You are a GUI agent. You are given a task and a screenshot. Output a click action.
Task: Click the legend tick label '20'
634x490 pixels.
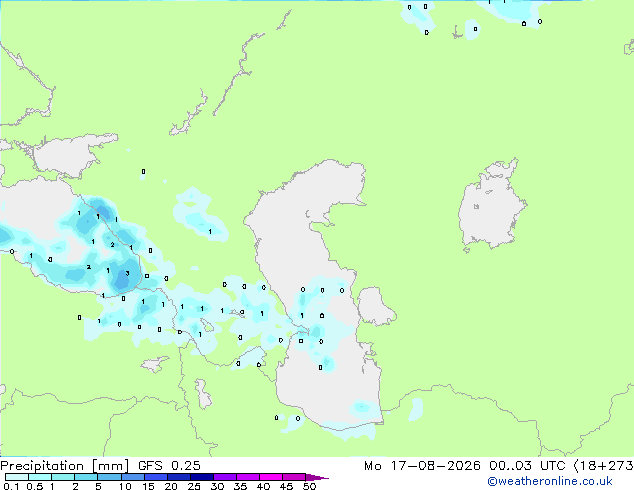pyautogui.click(x=171, y=486)
